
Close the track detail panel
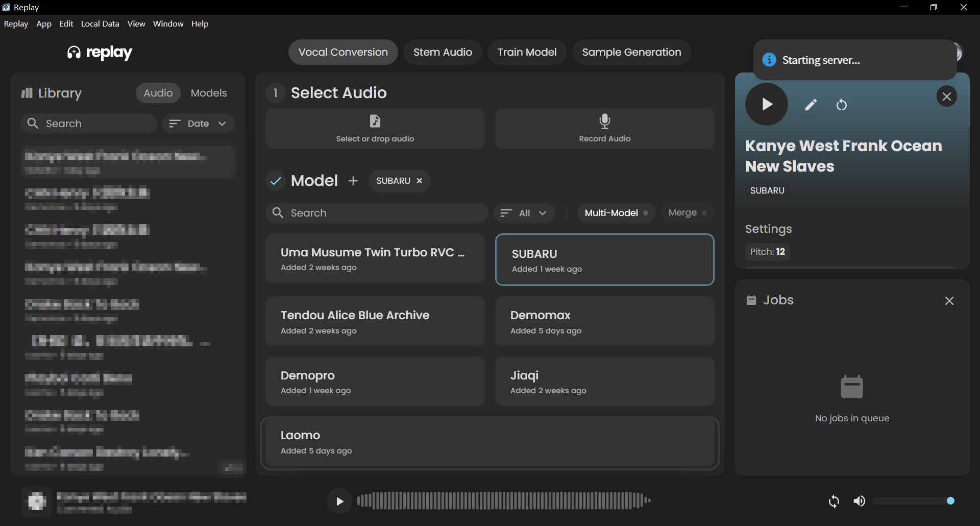point(946,97)
